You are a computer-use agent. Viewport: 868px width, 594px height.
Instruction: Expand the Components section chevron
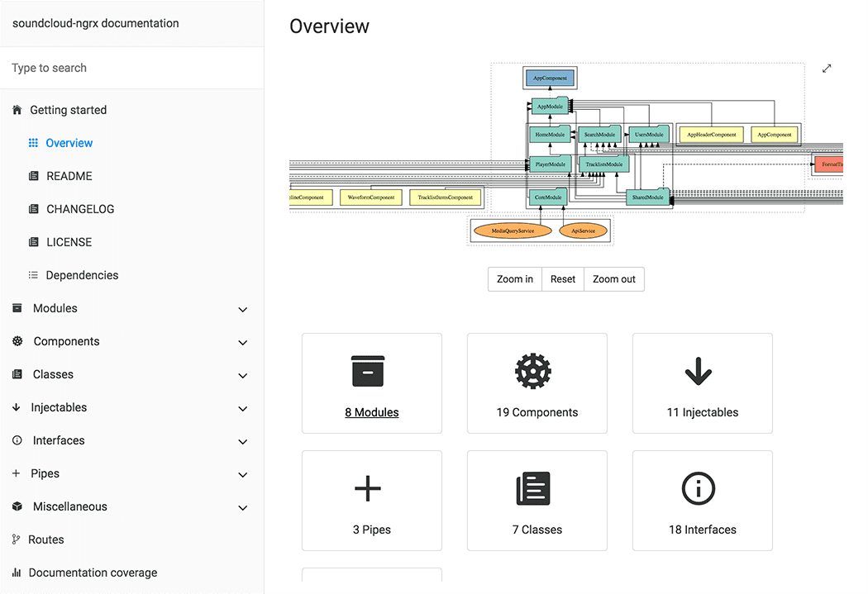242,343
